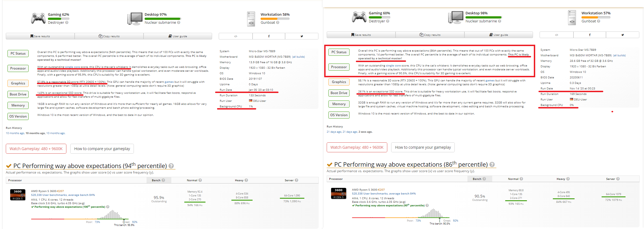Viewport: 644px width, 229px height.
Task: Select '2 secs ago' in right Run History
Action: [366, 132]
